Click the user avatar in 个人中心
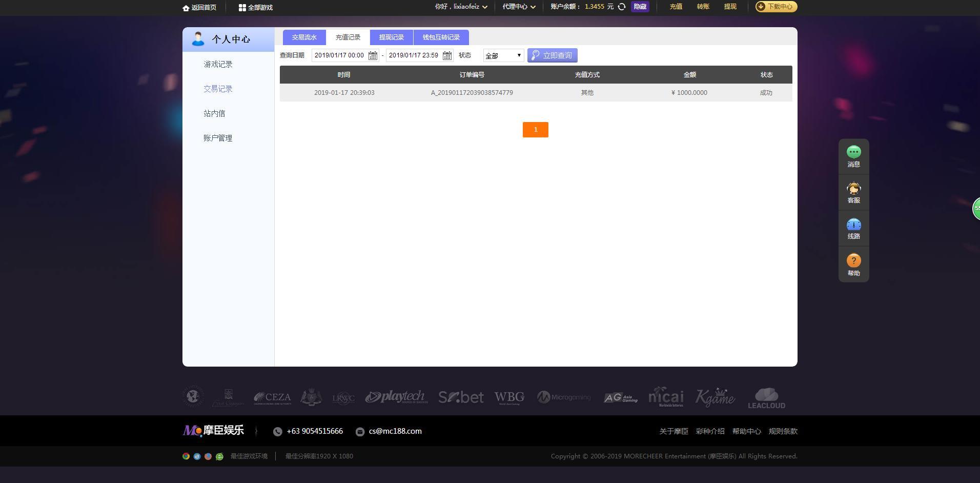 tap(198, 39)
